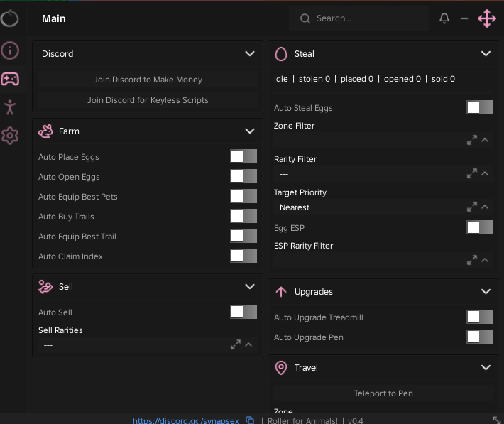Collapse the Upgrades section

486,292
